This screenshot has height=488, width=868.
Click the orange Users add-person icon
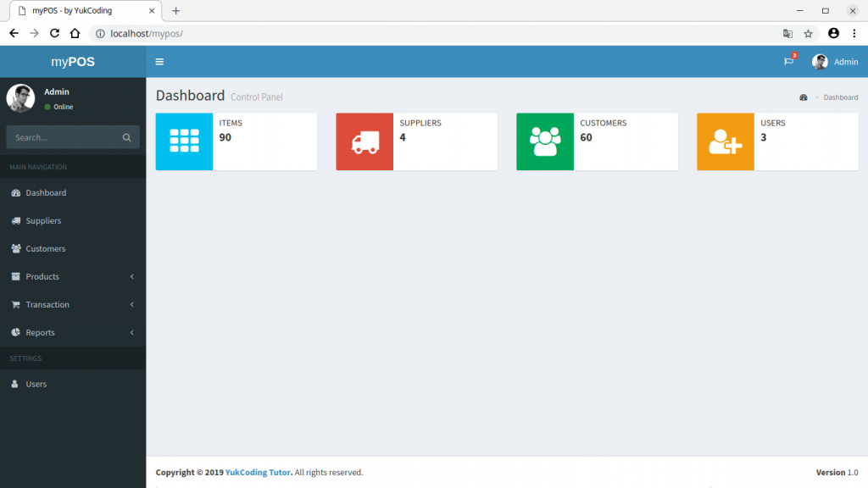[x=726, y=141]
